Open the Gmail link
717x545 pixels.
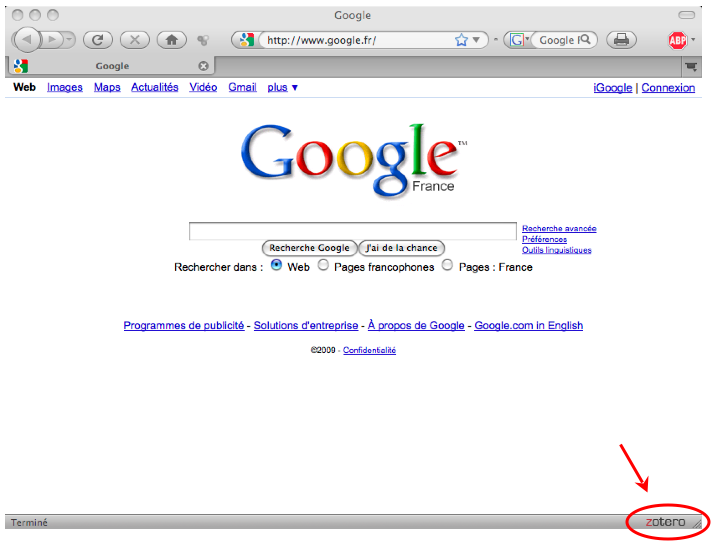pos(242,87)
